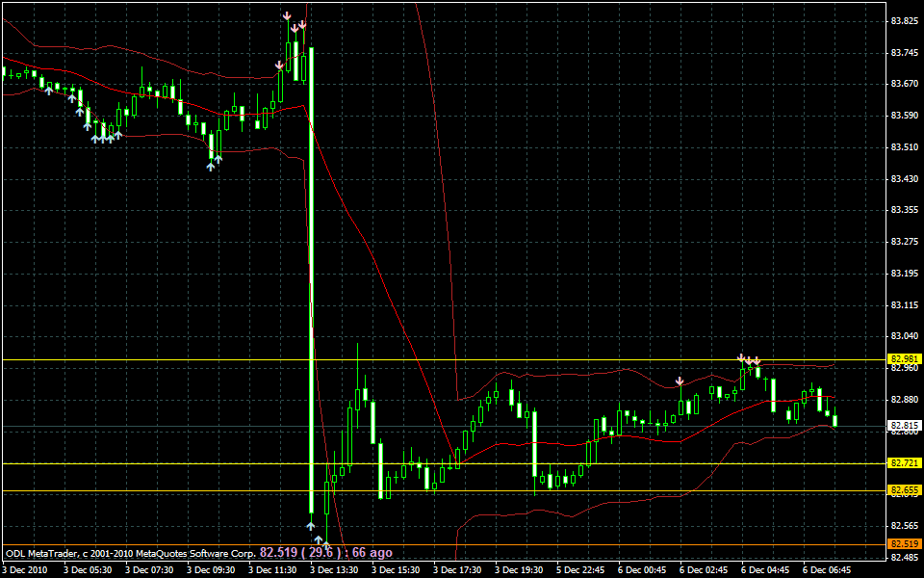Click the '3 Dec 13:30' time axis label
The height and width of the screenshot is (578, 924).
335,569
